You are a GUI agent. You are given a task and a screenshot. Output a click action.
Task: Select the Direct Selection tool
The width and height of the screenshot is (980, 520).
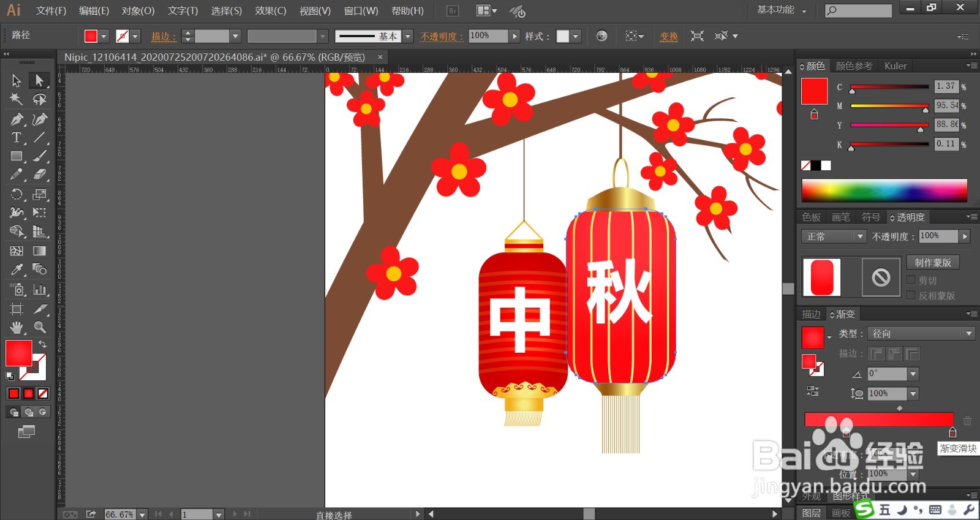(39, 80)
